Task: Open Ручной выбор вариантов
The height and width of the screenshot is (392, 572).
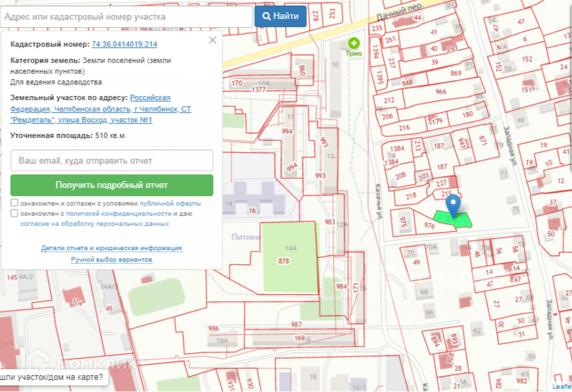Action: pyautogui.click(x=112, y=260)
